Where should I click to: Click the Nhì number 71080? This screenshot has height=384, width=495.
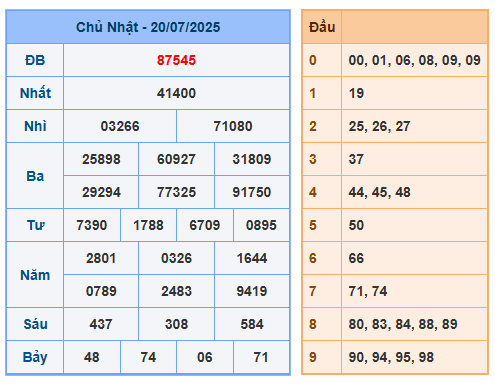[233, 126]
